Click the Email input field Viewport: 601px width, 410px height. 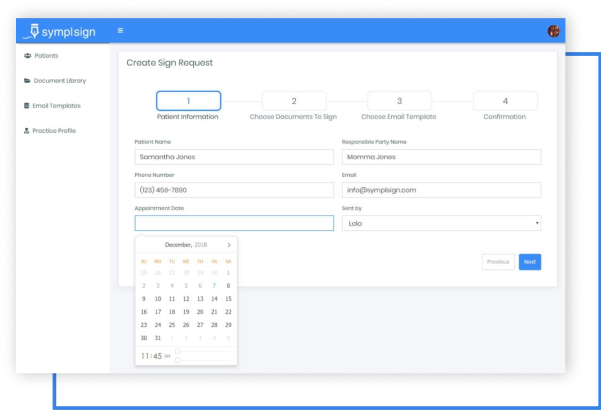coord(441,190)
